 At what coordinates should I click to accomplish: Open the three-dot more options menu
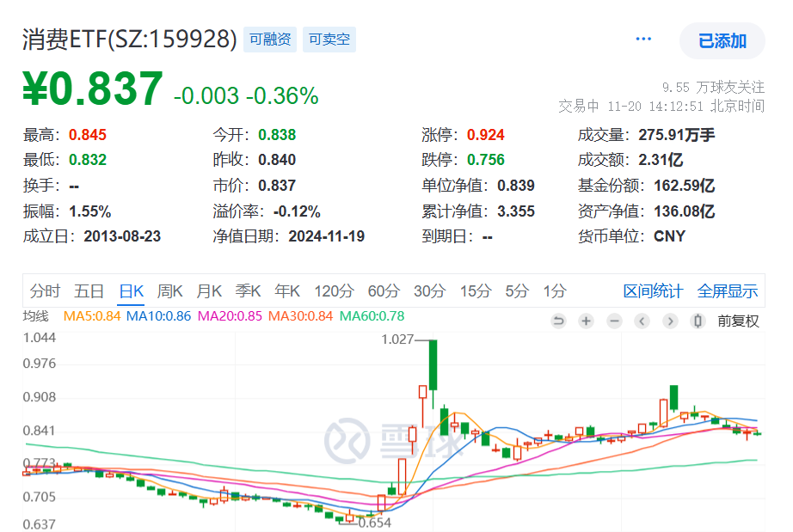point(643,39)
